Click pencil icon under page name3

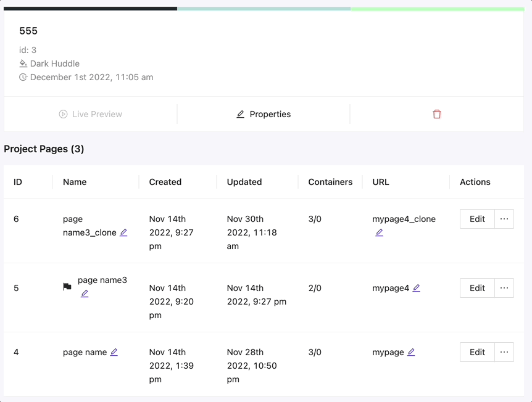pos(85,293)
